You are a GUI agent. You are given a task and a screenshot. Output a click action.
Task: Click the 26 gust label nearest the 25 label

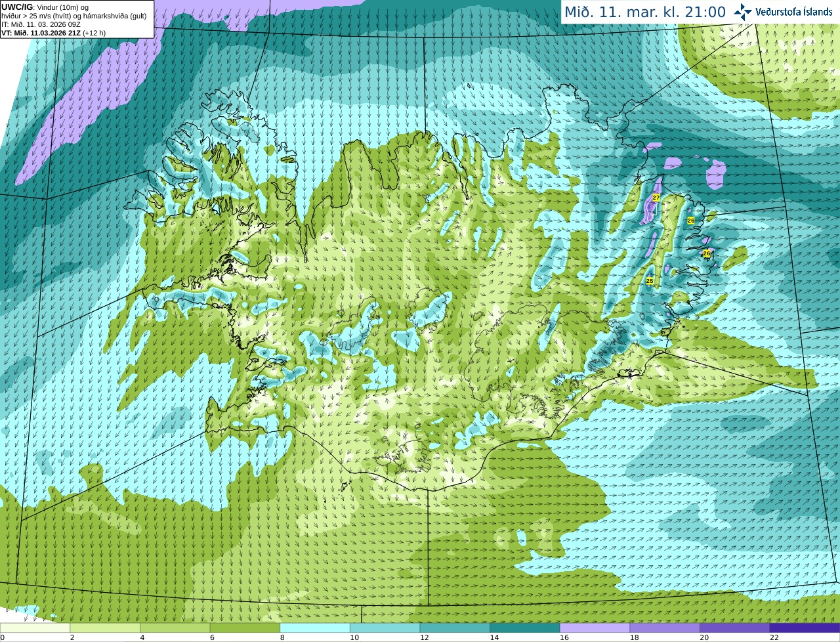click(x=707, y=253)
